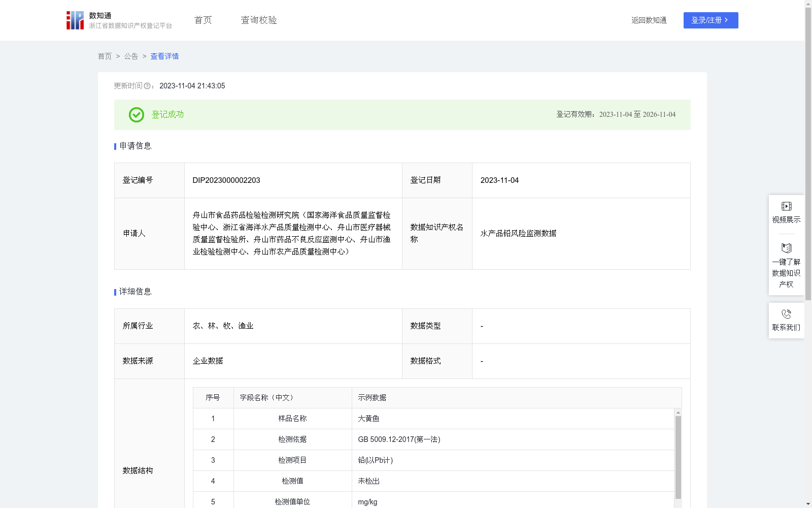The width and height of the screenshot is (812, 508).
Task: Open 查询校验 in the top navigation
Action: (x=259, y=20)
